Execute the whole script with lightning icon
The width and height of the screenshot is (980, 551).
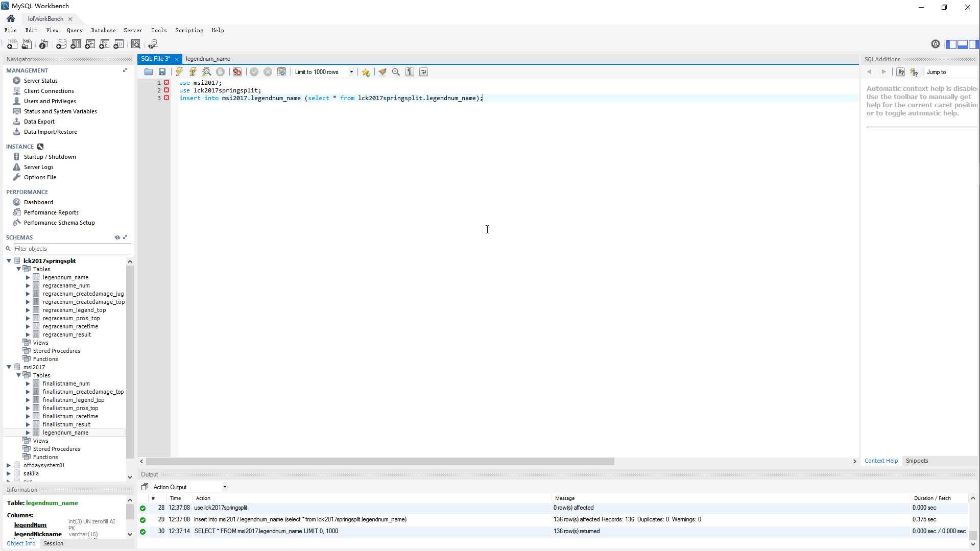tap(179, 72)
